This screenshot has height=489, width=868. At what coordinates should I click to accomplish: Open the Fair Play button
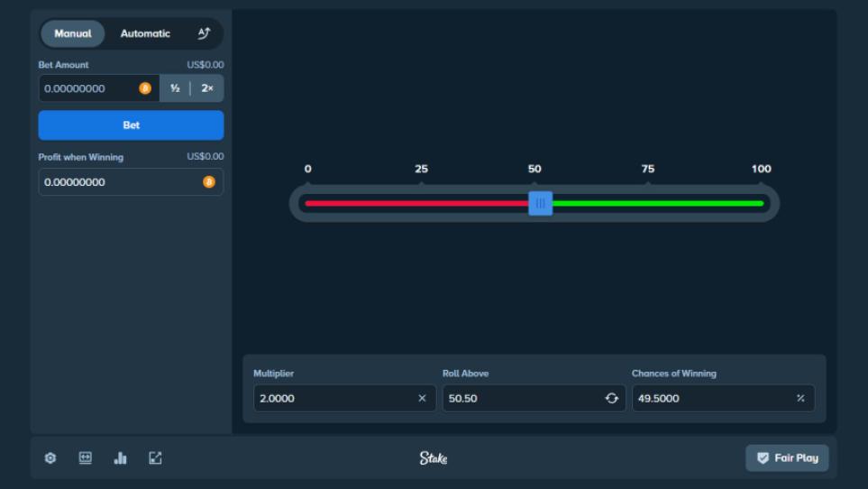(x=787, y=458)
